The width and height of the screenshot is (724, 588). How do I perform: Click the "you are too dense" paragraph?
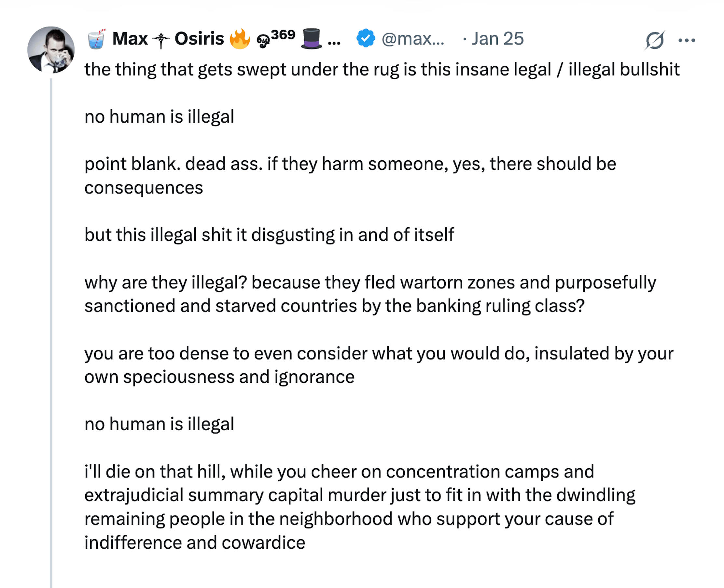click(379, 365)
